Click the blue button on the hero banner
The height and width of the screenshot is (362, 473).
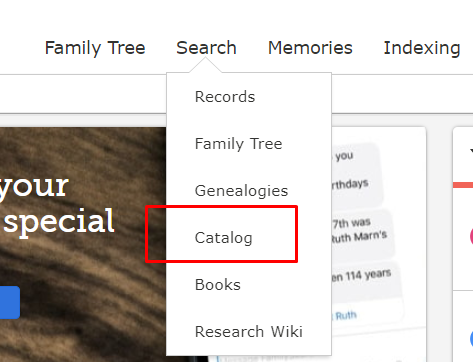click(10, 302)
